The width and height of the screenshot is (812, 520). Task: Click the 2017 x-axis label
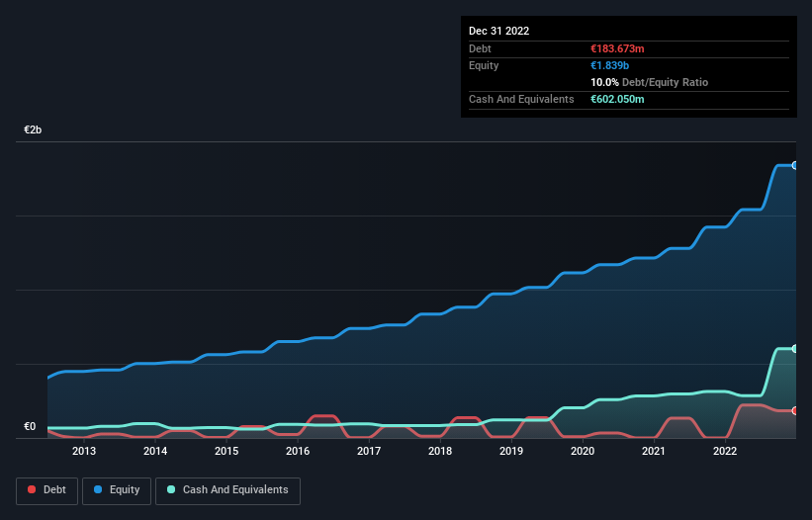coord(369,451)
